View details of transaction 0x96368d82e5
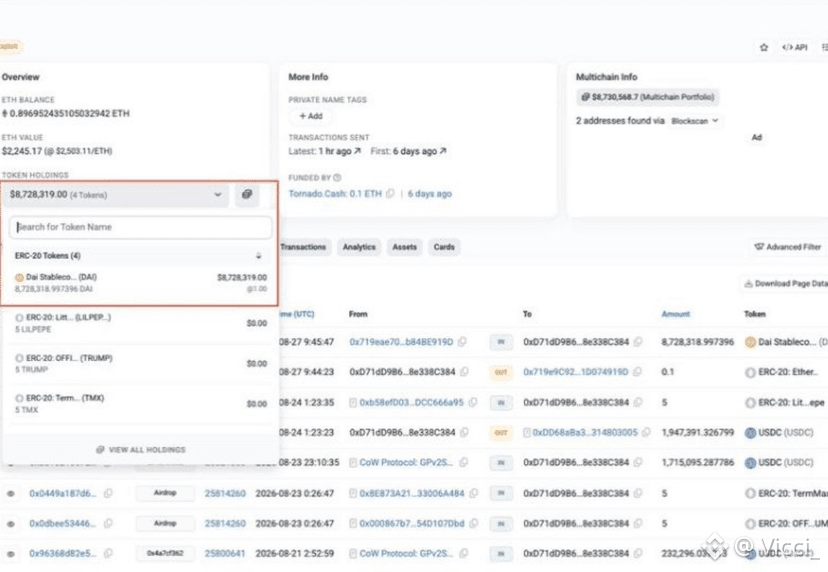Image resolution: width=828 pixels, height=572 pixels. pyautogui.click(x=11, y=554)
